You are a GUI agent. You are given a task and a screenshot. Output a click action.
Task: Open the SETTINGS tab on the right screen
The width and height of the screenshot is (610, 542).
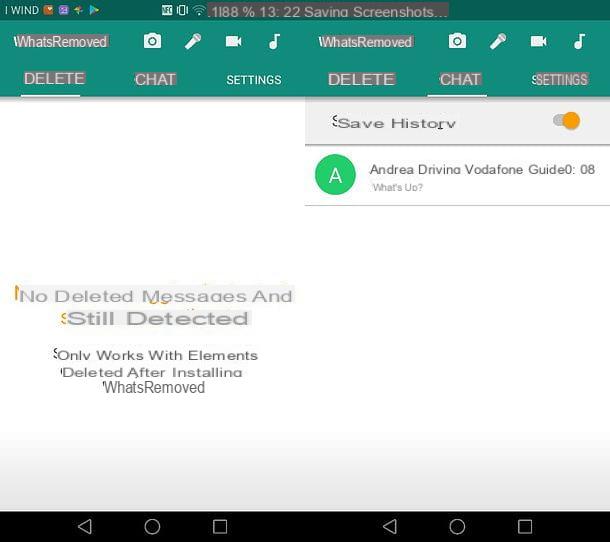(x=560, y=80)
